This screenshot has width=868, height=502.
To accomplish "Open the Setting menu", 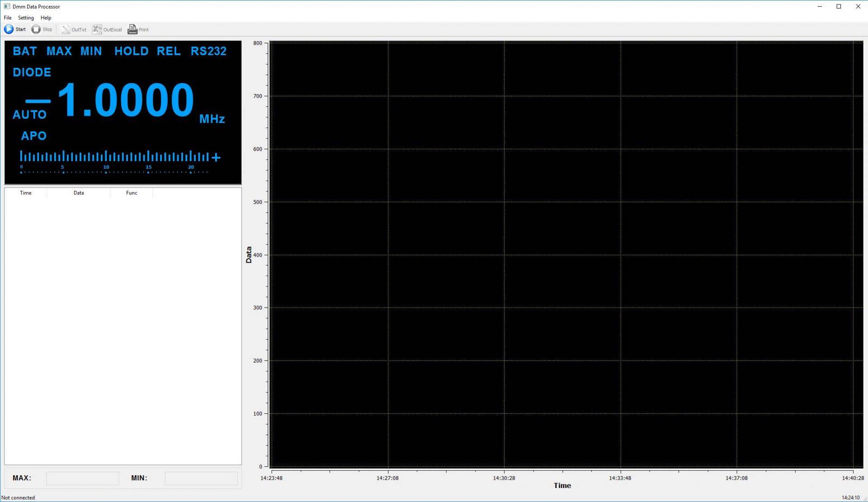I will coord(26,18).
